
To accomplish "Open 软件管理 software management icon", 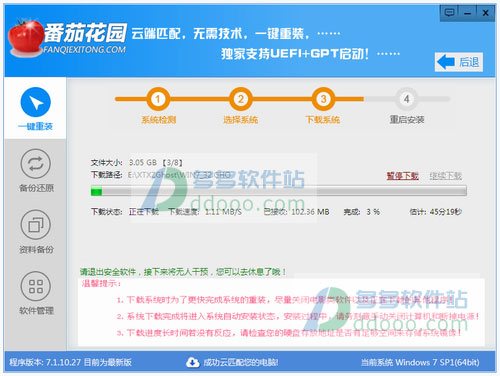I will coord(36,286).
